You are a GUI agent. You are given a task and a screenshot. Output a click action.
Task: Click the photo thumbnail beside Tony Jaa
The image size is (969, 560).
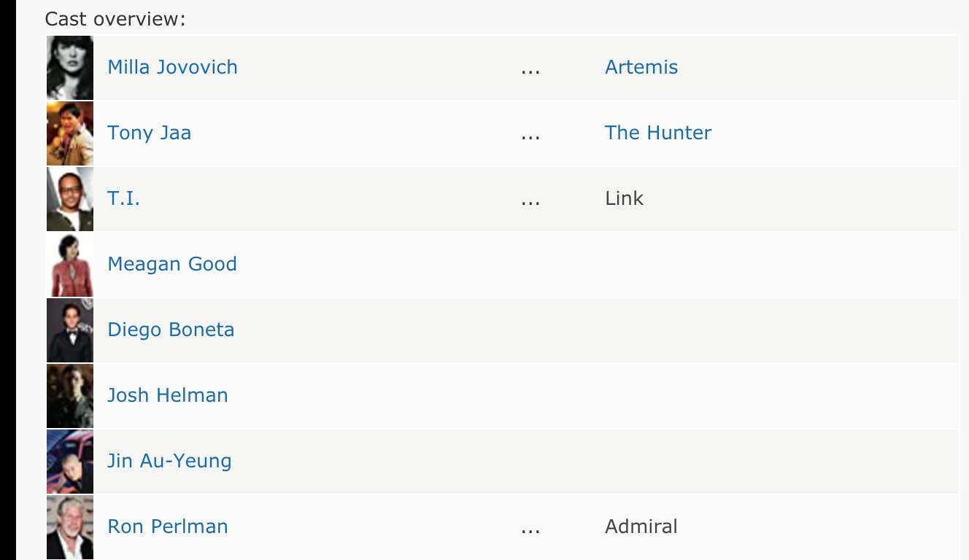70,133
